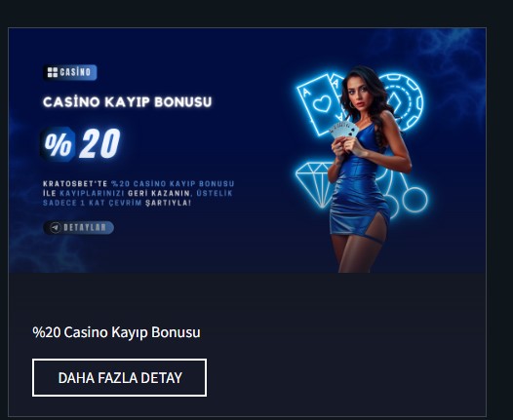
Task: Click the neon ace of hearts card
Action: point(316,104)
